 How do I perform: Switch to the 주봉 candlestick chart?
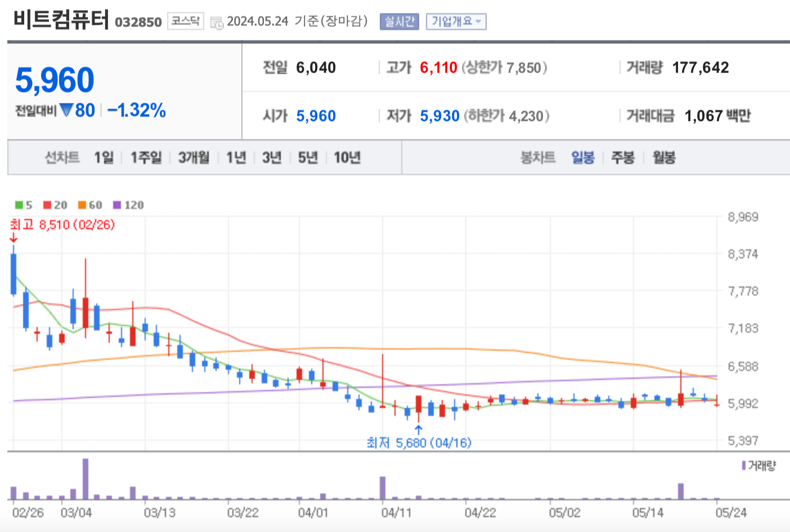(623, 157)
